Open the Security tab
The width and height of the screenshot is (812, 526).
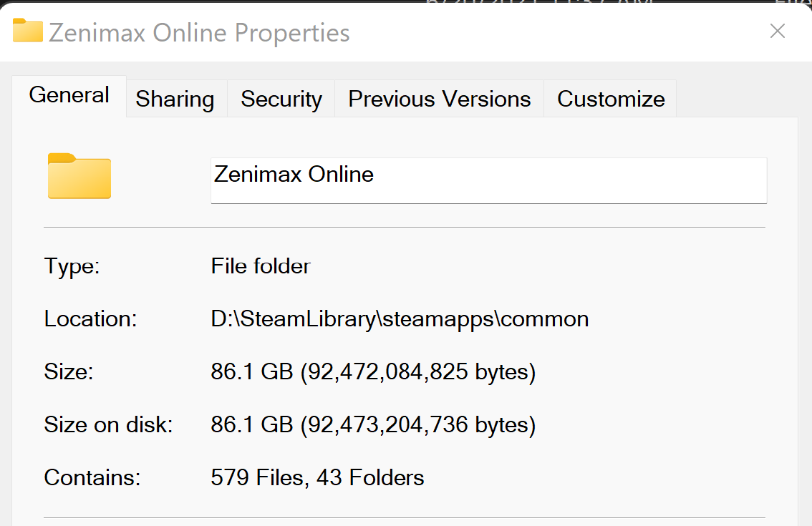click(x=281, y=98)
